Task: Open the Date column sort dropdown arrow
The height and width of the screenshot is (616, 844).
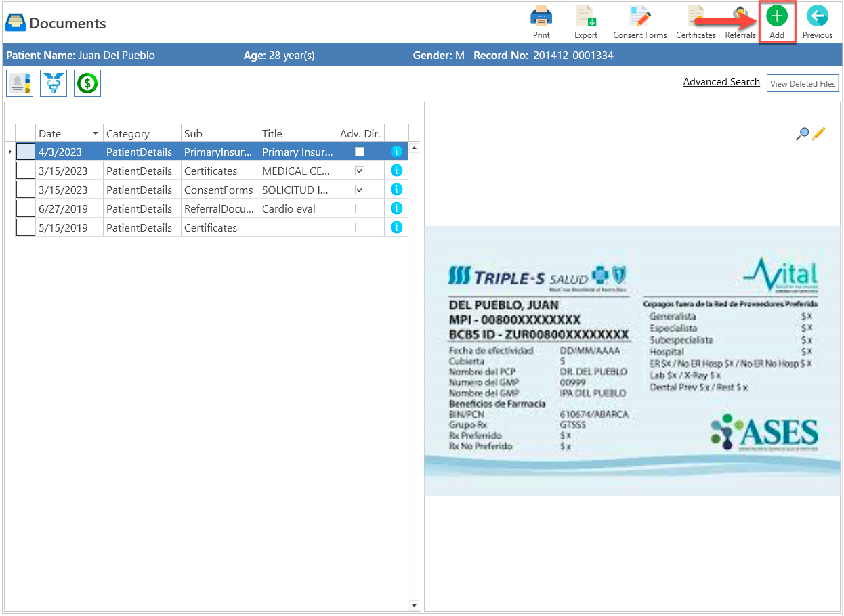Action: 96,133
